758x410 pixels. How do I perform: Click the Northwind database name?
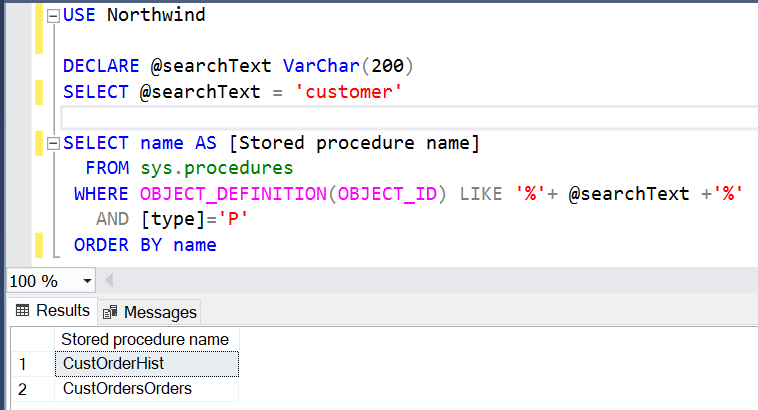pyautogui.click(x=156, y=15)
